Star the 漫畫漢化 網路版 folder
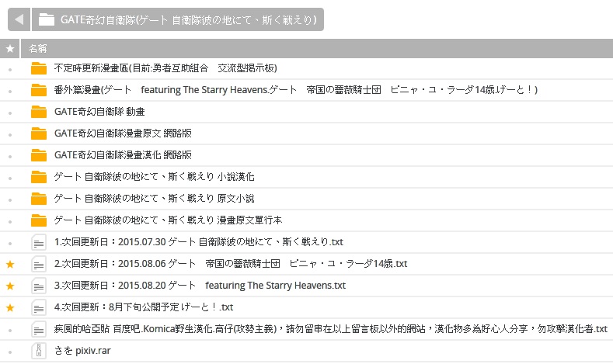The image size is (613, 364). (x=10, y=156)
